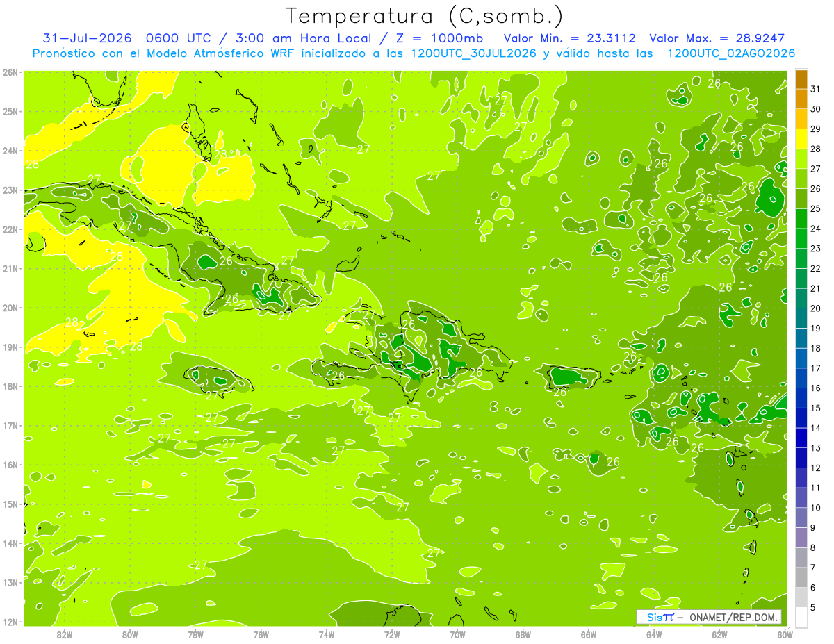Viewport: 834px width, 644px height.
Task: Select the gray color bar segment between 6 and 7
Action: [801, 577]
